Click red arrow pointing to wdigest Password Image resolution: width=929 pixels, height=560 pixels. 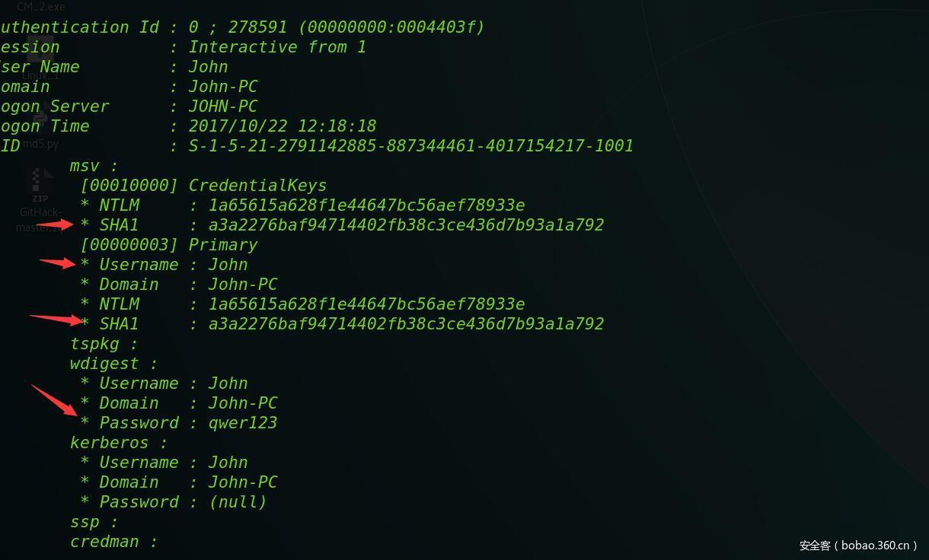pyautogui.click(x=55, y=401)
